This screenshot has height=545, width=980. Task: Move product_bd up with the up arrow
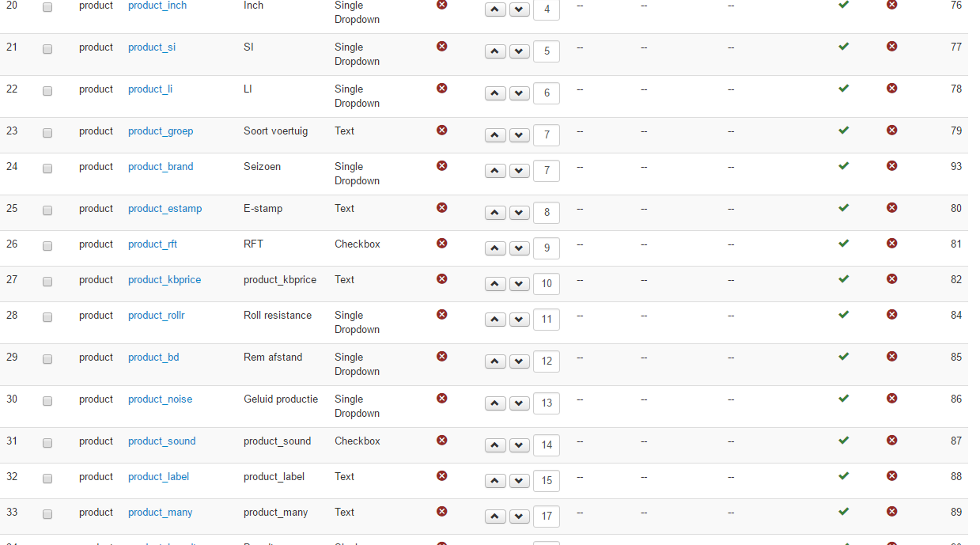pos(494,361)
